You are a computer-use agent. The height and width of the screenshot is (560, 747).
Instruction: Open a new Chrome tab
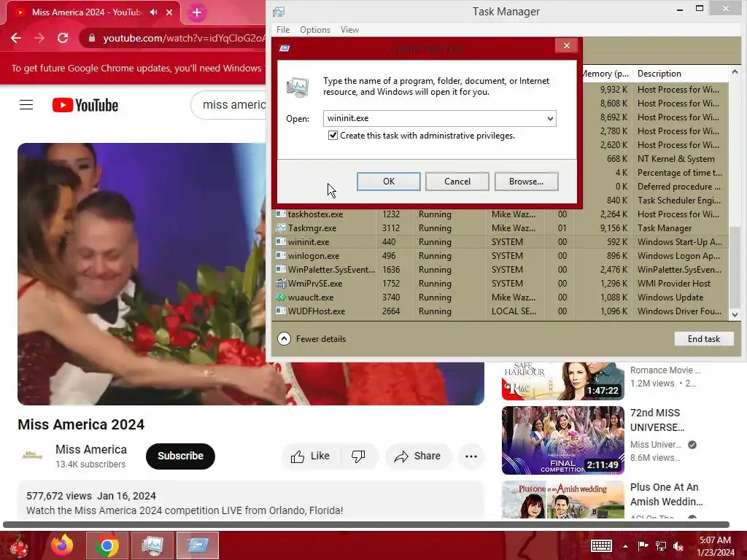point(197,13)
